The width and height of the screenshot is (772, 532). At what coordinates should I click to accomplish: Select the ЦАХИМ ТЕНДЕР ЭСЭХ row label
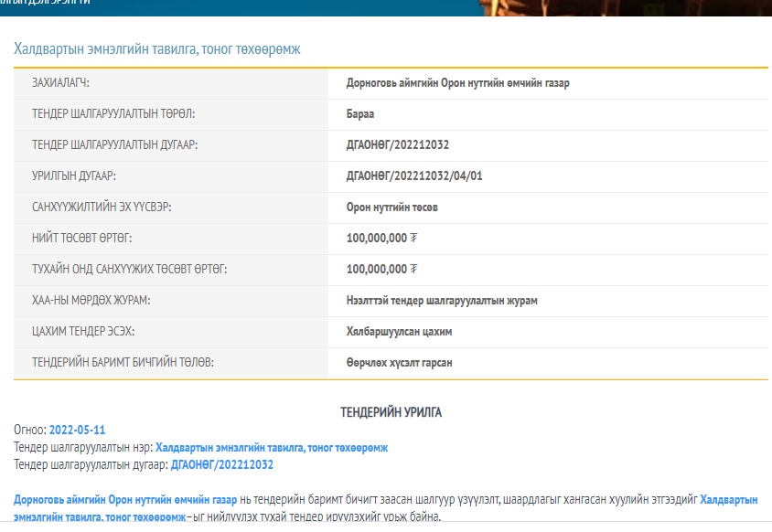(89, 332)
